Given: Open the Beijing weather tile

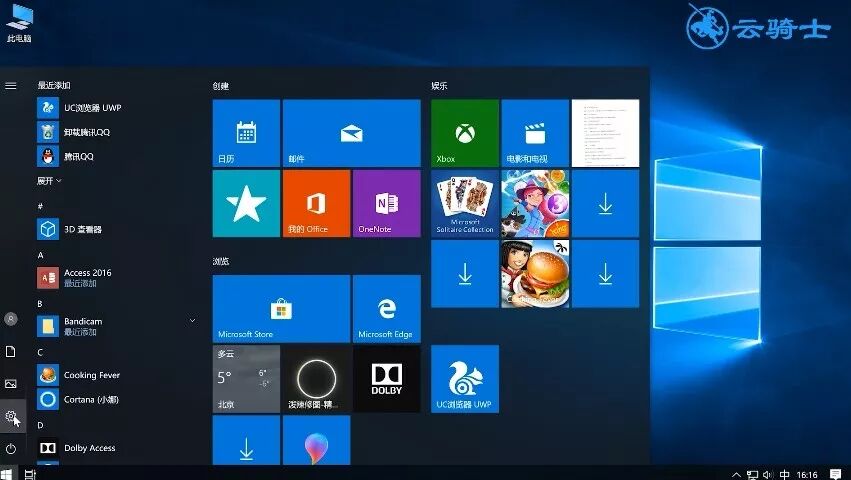Looking at the screenshot, I should click(246, 379).
